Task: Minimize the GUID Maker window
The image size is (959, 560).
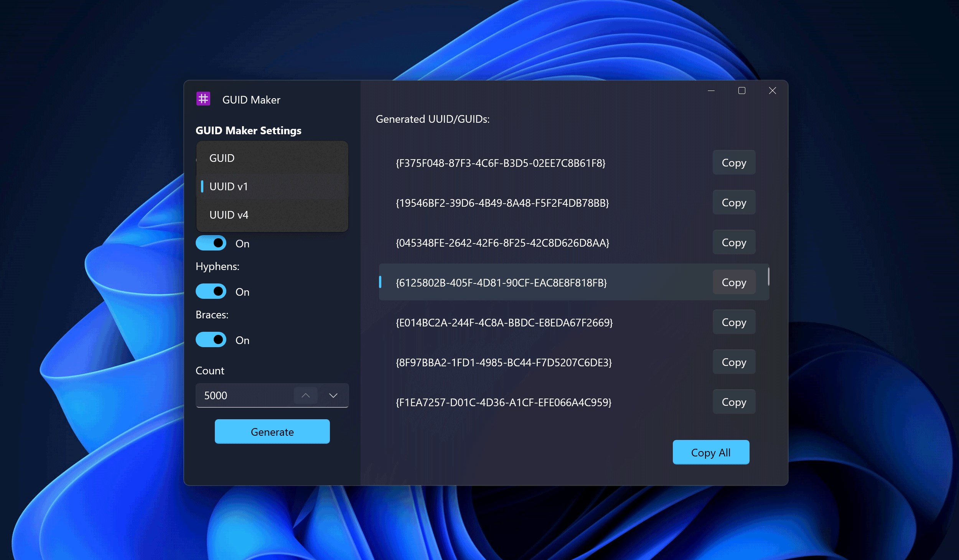Action: 711,91
